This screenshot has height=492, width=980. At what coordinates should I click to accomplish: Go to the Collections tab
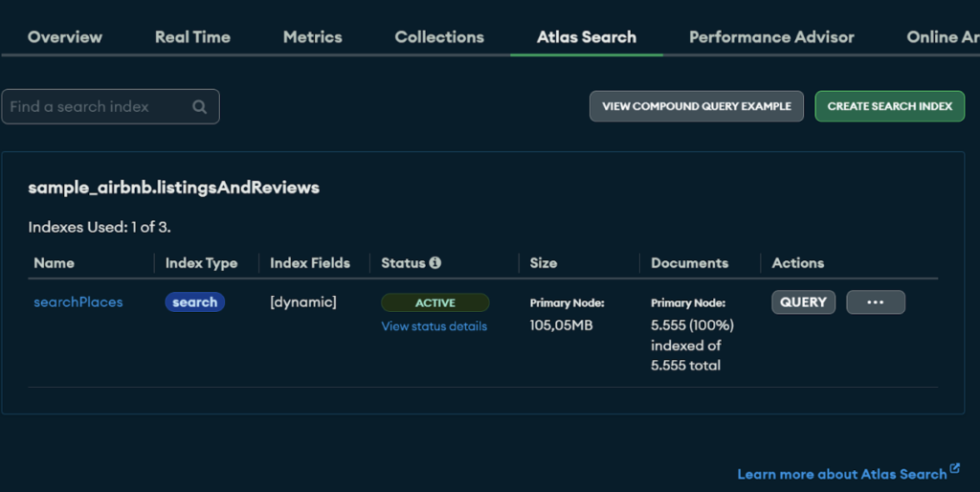439,37
